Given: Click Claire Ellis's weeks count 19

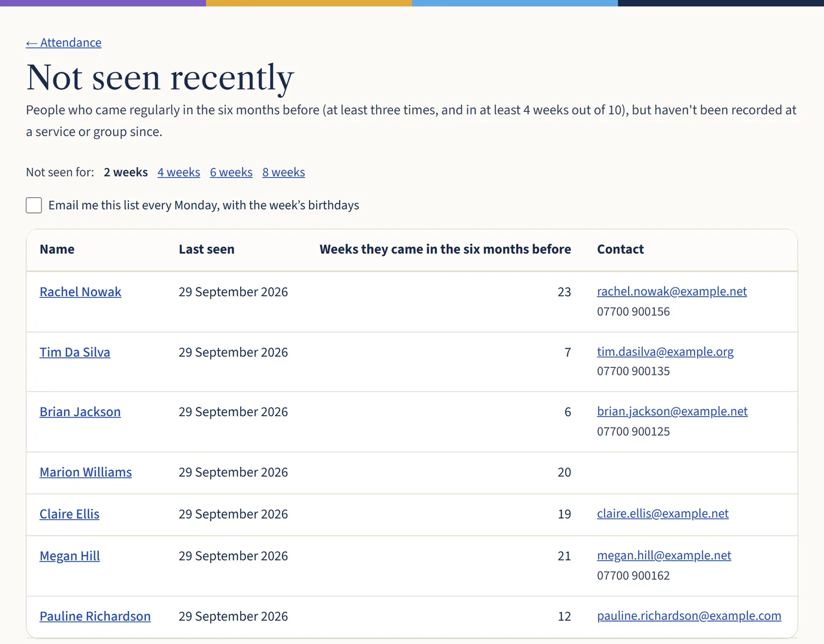Looking at the screenshot, I should coord(564,514).
